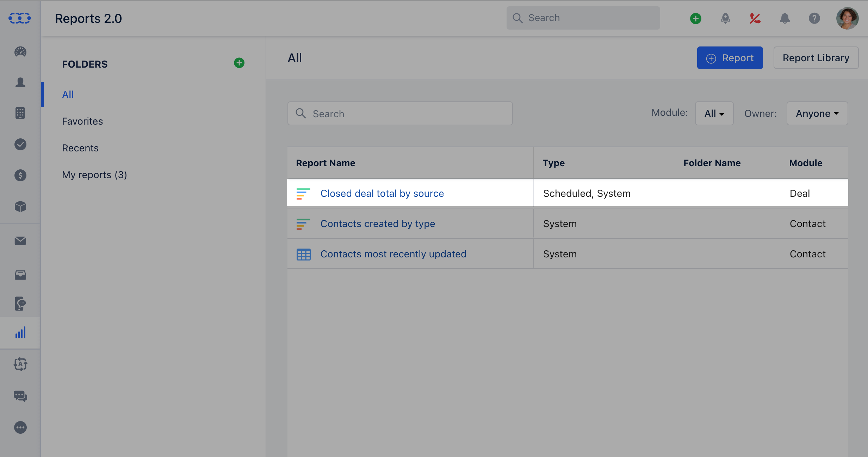This screenshot has width=868, height=457.
Task: Open the help question mark icon
Action: [x=814, y=18]
